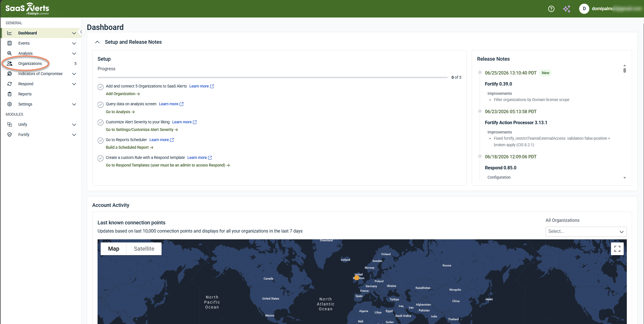
Task: Click Release Notes scroll up arrow
Action: [x=625, y=65]
